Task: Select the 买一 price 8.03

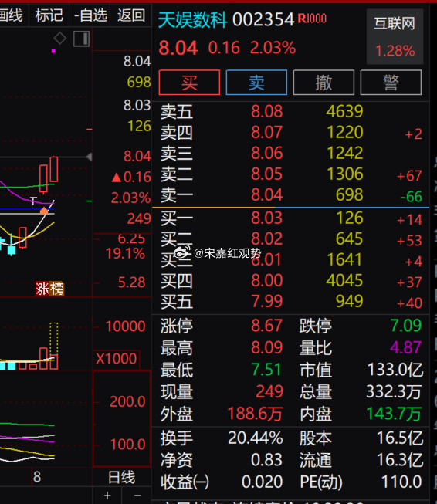Action: pos(266,218)
